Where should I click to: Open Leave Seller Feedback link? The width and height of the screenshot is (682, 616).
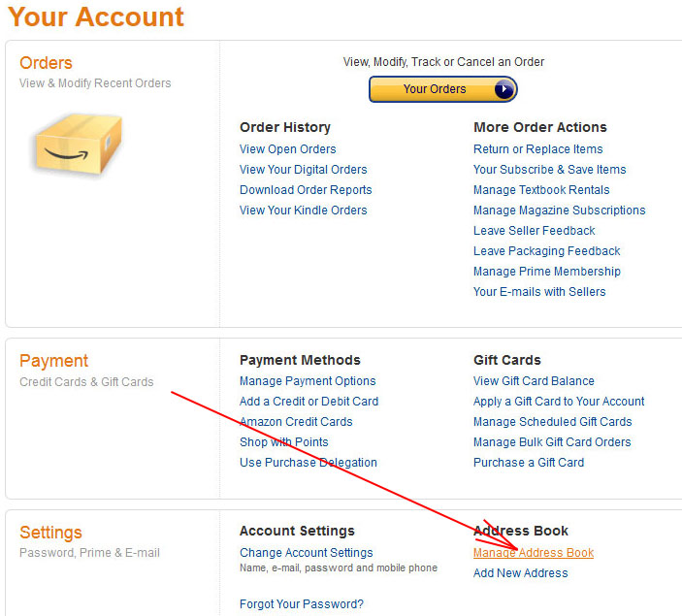[534, 231]
